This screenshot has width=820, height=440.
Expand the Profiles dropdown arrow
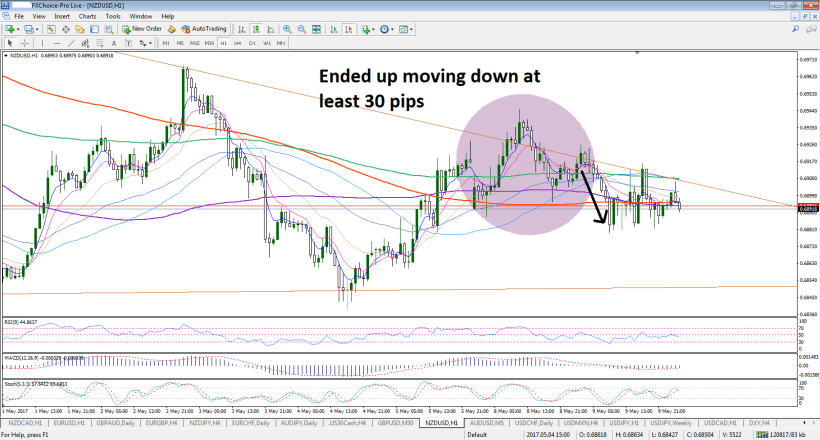point(37,29)
